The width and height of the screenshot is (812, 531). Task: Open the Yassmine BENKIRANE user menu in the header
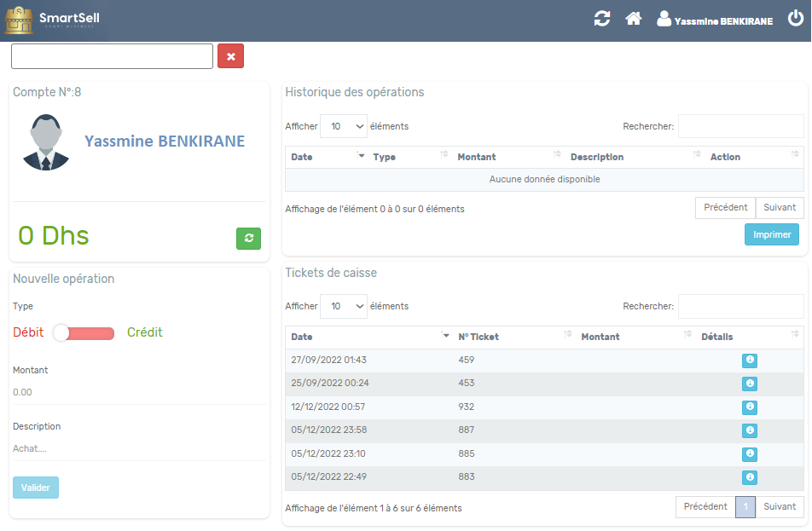pos(715,20)
